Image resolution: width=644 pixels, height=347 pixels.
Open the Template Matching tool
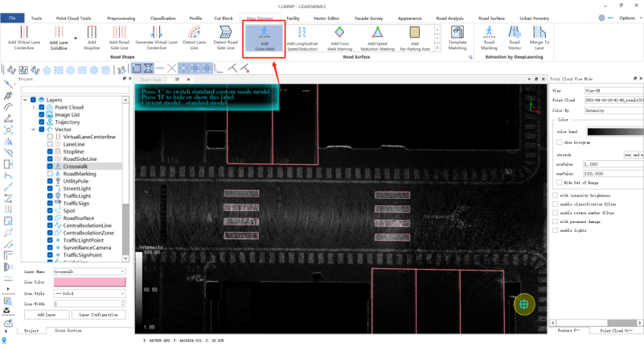457,38
